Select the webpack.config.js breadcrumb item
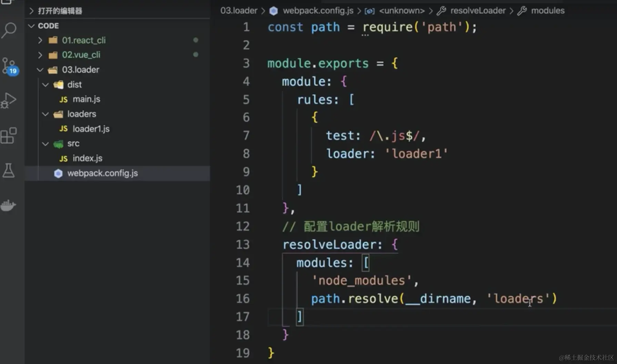617x364 pixels. click(318, 11)
